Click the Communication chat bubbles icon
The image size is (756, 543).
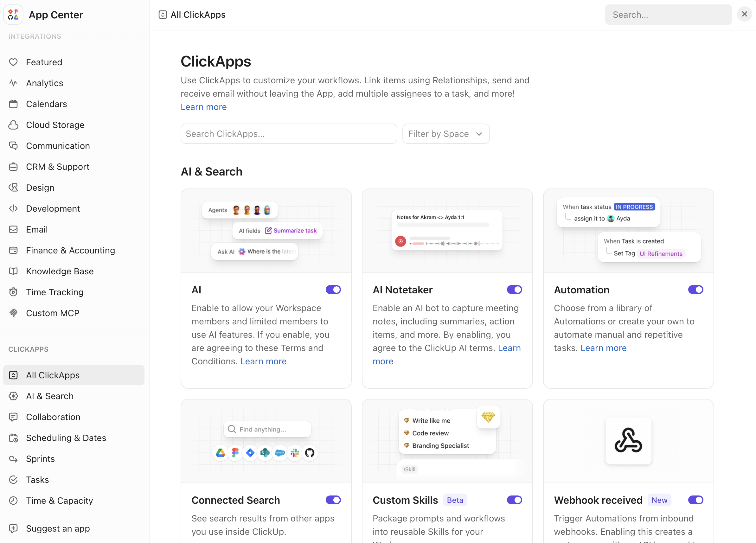click(x=13, y=146)
